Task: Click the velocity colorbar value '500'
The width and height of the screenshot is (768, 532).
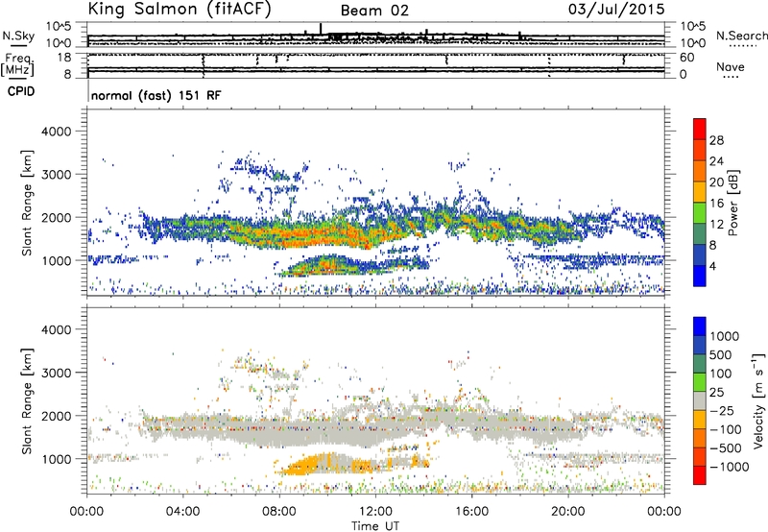Action: pyautogui.click(x=721, y=355)
